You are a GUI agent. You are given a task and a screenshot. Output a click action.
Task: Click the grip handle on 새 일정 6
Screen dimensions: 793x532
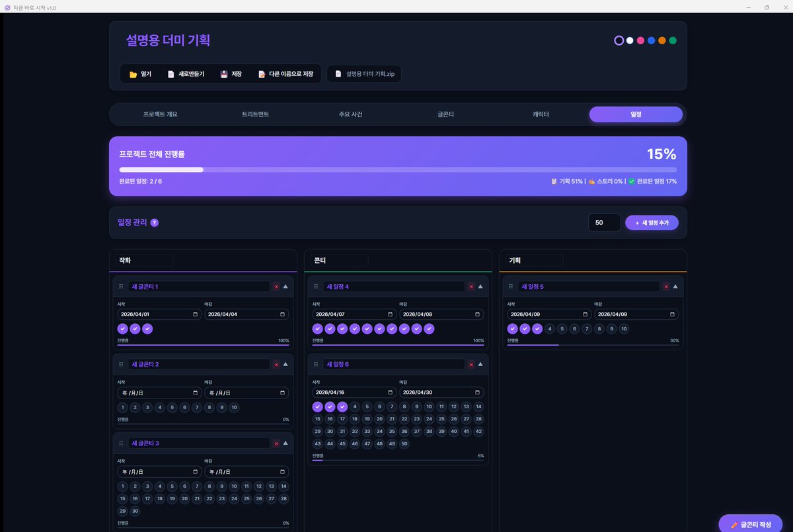(x=316, y=364)
